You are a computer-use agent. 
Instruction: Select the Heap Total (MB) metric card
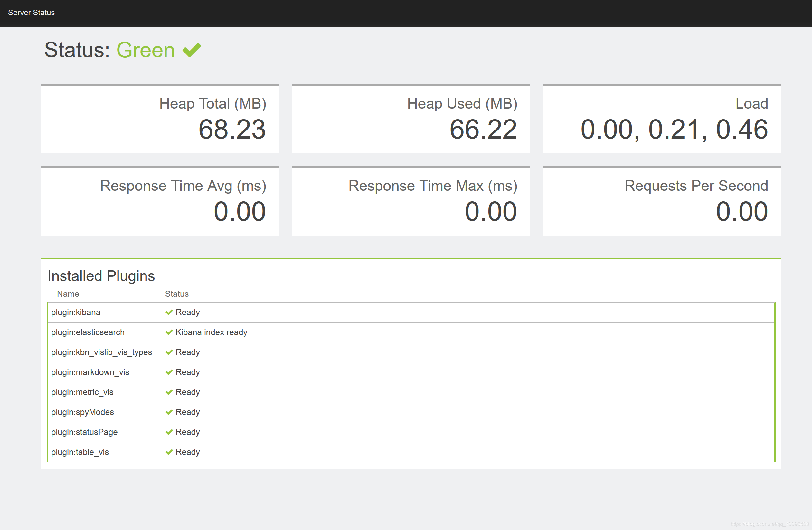point(160,119)
